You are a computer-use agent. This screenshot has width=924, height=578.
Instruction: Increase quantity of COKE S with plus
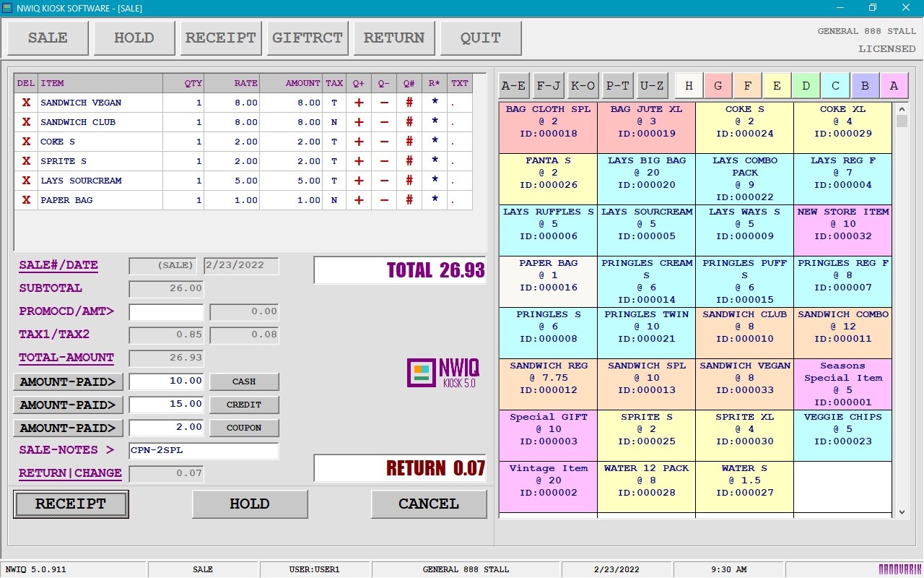[359, 142]
